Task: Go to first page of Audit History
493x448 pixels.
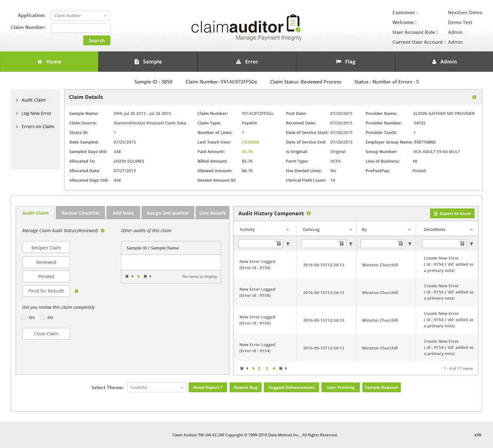Action: point(242,368)
